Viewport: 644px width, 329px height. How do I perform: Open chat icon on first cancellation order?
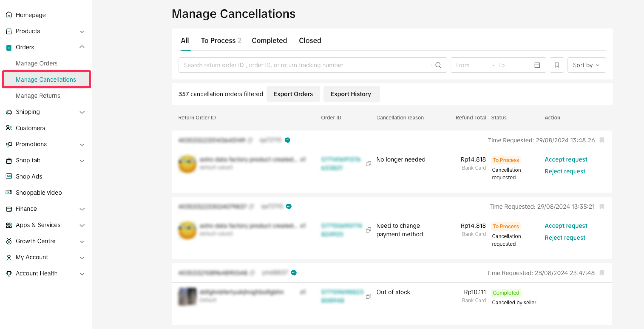click(x=288, y=140)
